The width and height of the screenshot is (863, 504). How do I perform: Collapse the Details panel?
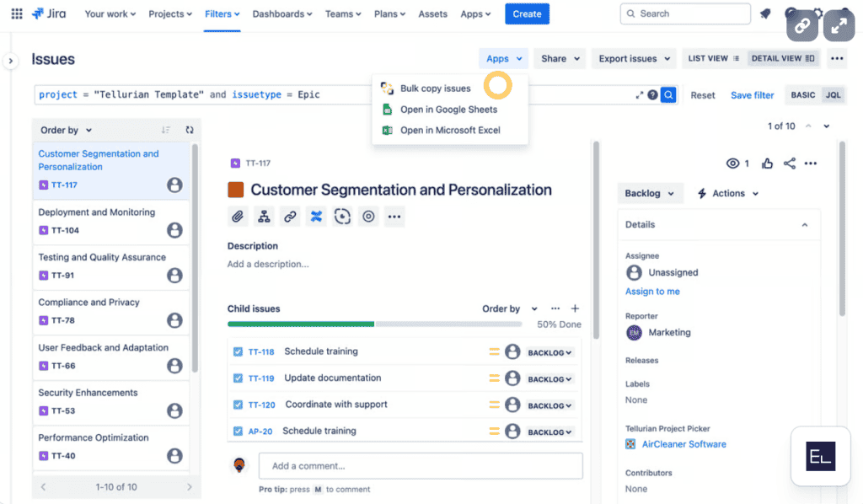[x=804, y=225]
